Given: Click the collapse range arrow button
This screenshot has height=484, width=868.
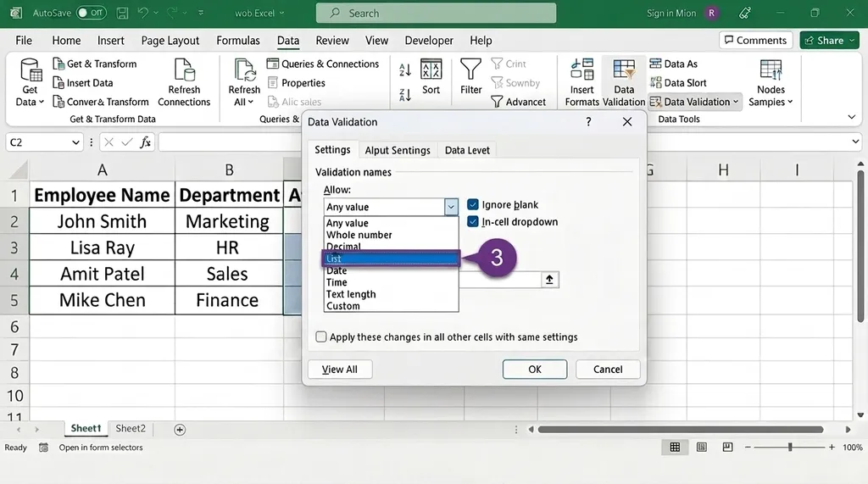Looking at the screenshot, I should [549, 280].
